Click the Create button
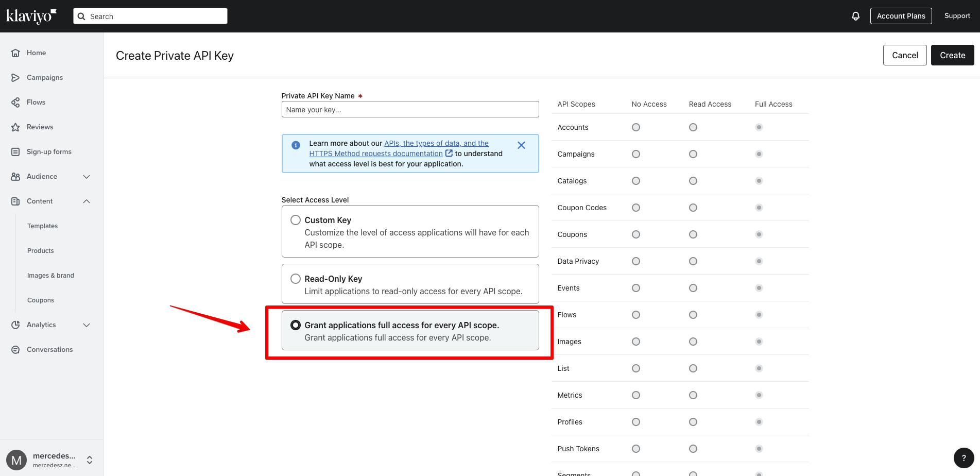Viewport: 980px width, 476px height. pos(952,55)
